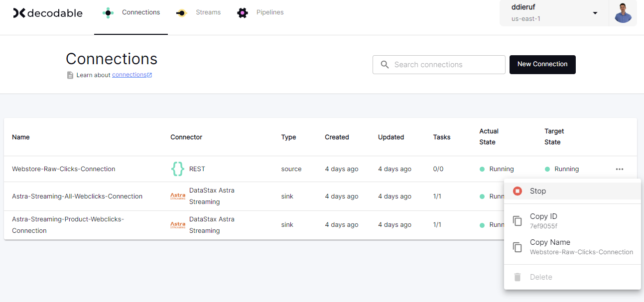Click the decodable logo
Viewport: 644px width, 302px height.
coord(48,13)
